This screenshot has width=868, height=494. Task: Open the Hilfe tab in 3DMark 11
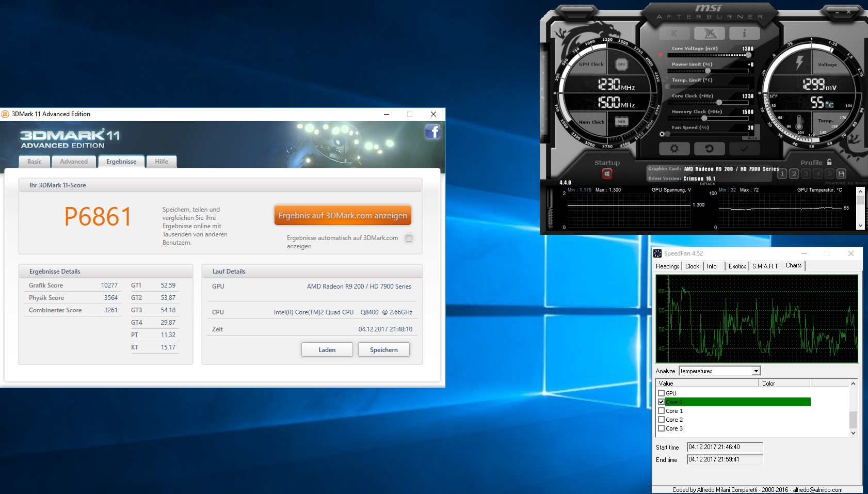[162, 162]
